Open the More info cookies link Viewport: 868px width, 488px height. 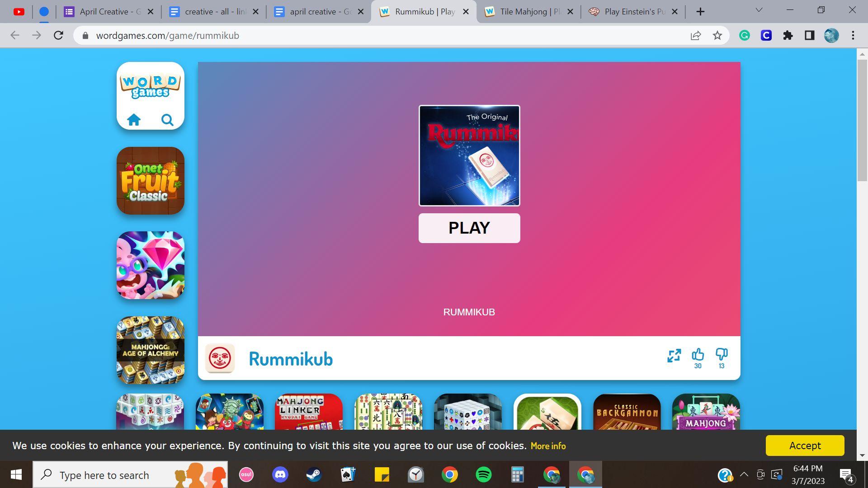coord(547,446)
